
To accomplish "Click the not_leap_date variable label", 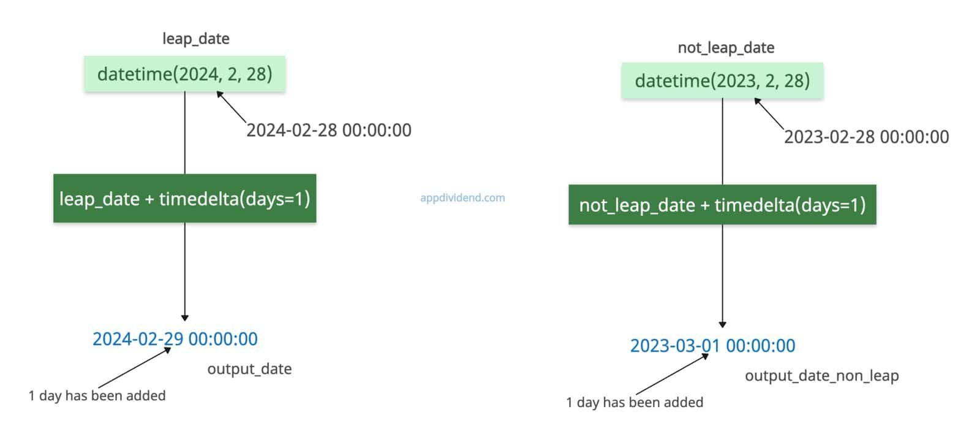I will pos(726,48).
